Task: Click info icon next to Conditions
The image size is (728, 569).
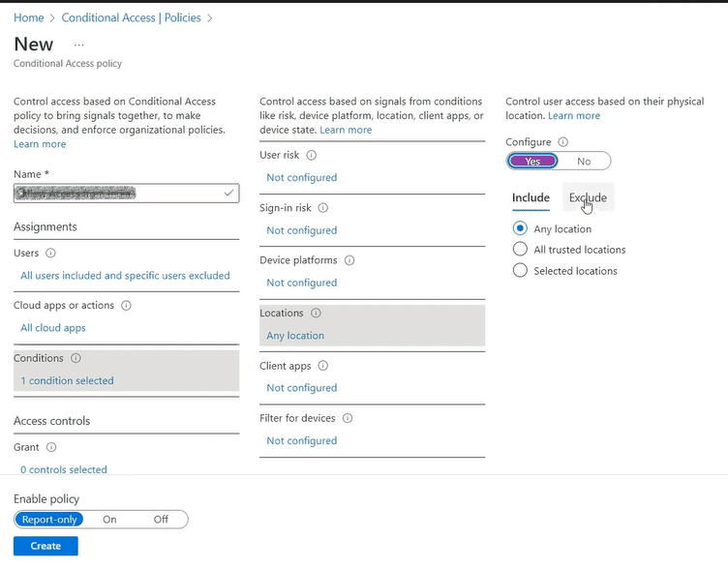Action: tap(76, 358)
